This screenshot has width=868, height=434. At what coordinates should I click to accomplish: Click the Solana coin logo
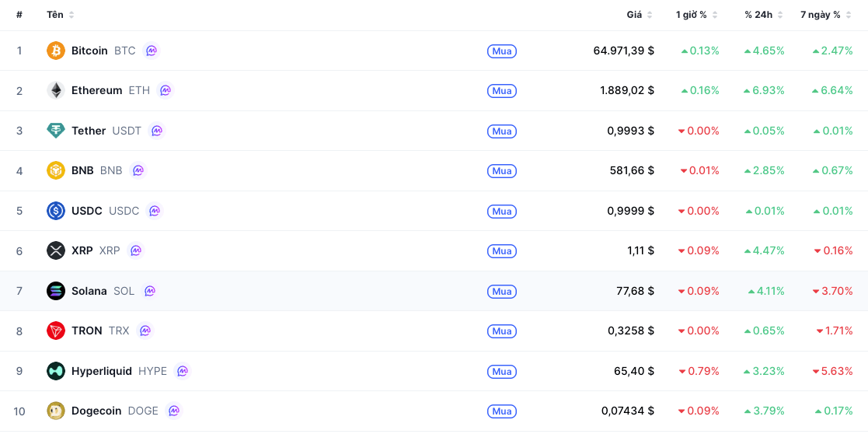click(56, 291)
